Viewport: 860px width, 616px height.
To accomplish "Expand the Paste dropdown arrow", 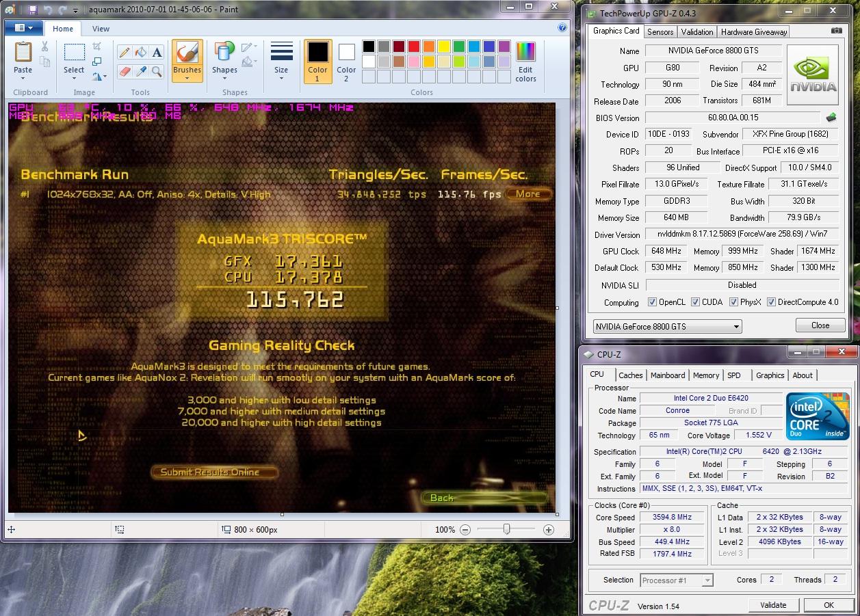I will point(23,78).
